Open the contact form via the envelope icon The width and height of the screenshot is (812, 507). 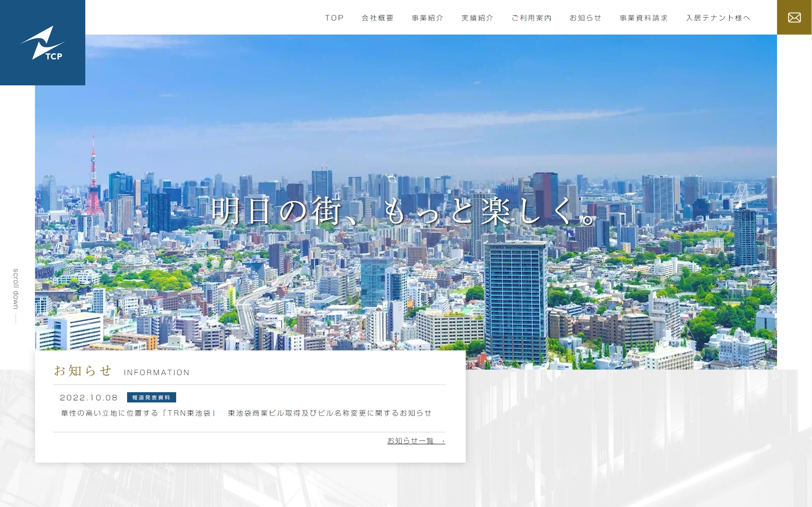(794, 17)
